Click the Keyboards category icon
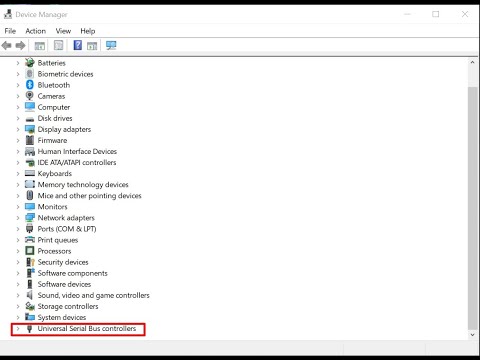 pos(30,173)
